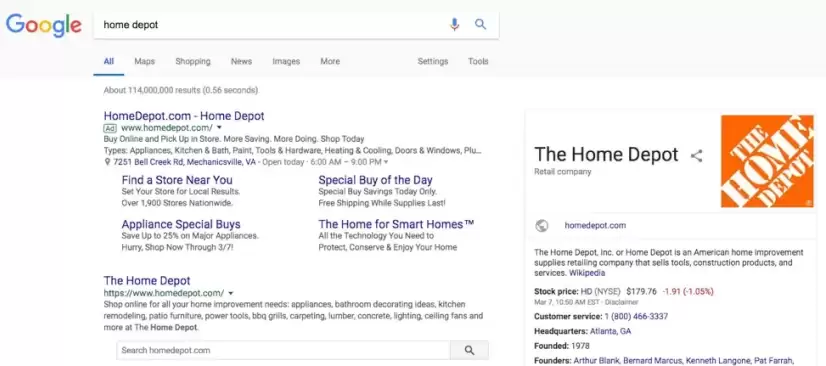The height and width of the screenshot is (366, 826).
Task: Click 'Free Shipping While Supplies Last!' text
Action: click(382, 203)
